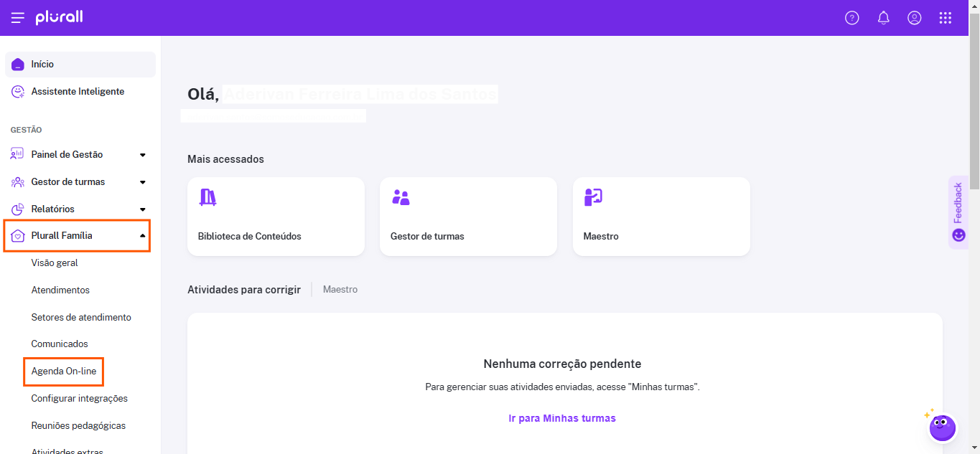Open the hamburger menu icon

click(x=18, y=18)
